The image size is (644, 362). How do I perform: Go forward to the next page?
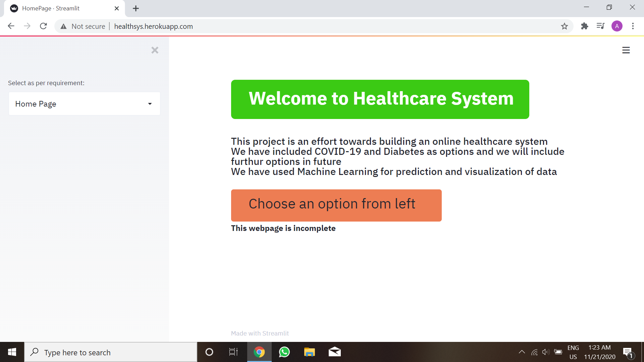tap(27, 26)
